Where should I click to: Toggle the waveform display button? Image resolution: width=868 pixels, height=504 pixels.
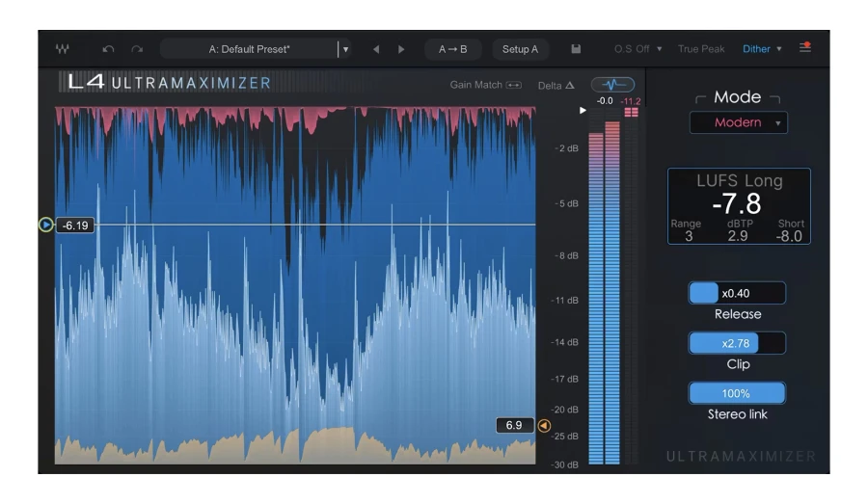tap(612, 85)
